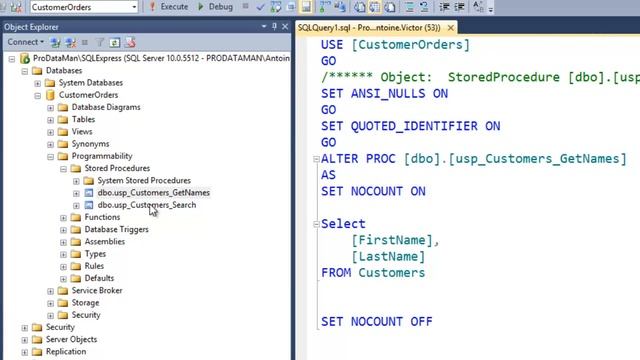Select the Synonyms folder
Image resolution: width=640 pixels, height=360 pixels.
(x=90, y=144)
